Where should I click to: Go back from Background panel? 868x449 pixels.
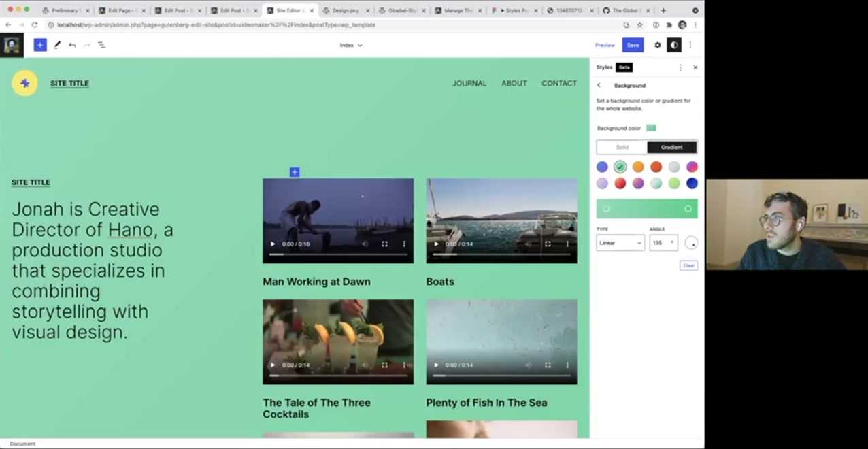[599, 86]
